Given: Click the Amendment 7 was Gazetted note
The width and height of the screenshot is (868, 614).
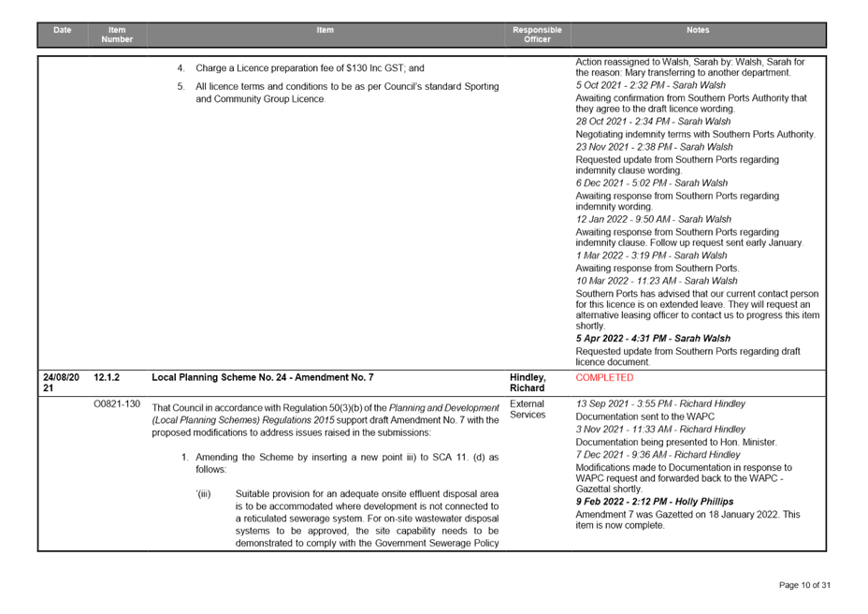Looking at the screenshot, I should (687, 519).
